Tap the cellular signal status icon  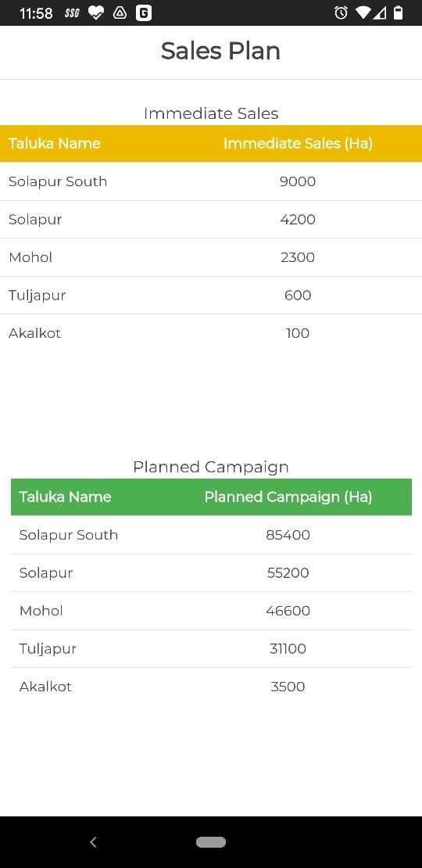coord(380,13)
